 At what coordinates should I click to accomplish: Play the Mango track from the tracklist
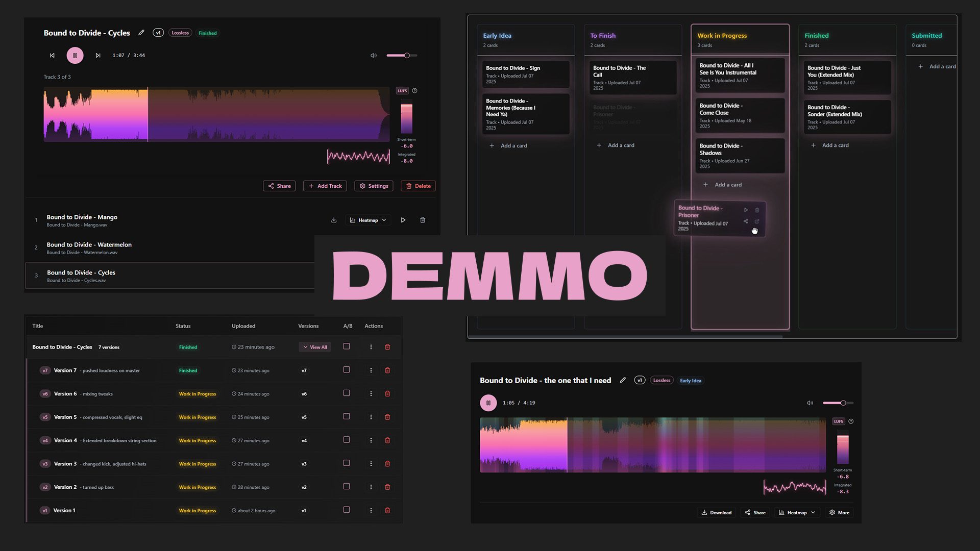(x=403, y=220)
